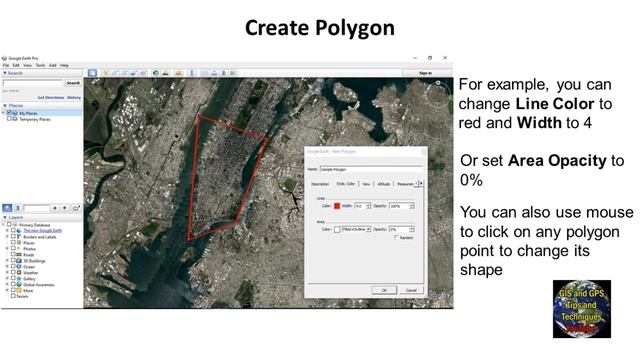Open the Add menu
This screenshot has height=360, width=640.
53,65
